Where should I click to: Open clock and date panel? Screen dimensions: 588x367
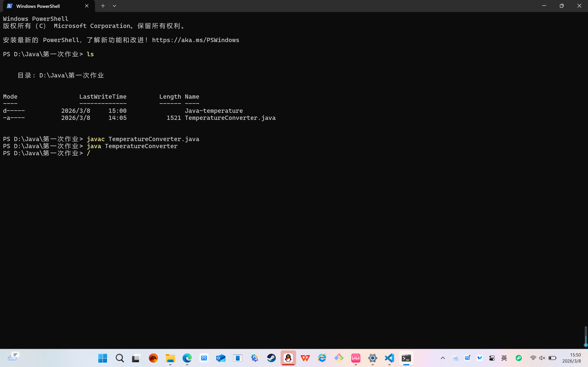tap(572, 358)
